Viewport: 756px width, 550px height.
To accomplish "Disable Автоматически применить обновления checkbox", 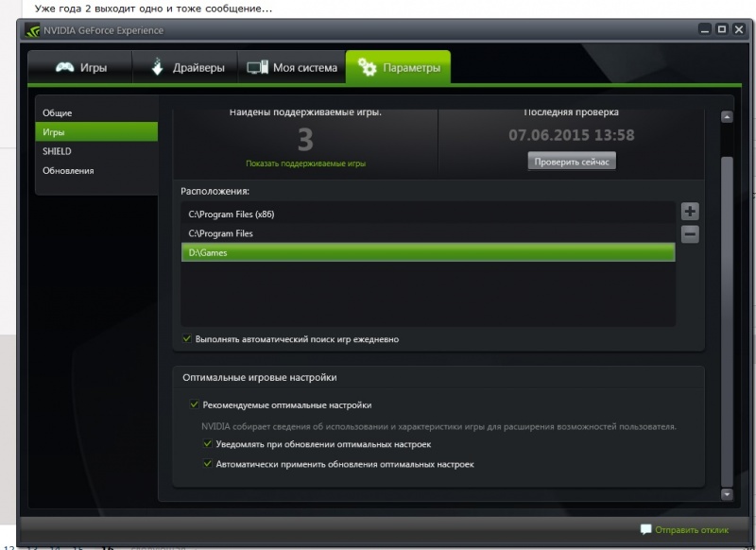I will [207, 464].
